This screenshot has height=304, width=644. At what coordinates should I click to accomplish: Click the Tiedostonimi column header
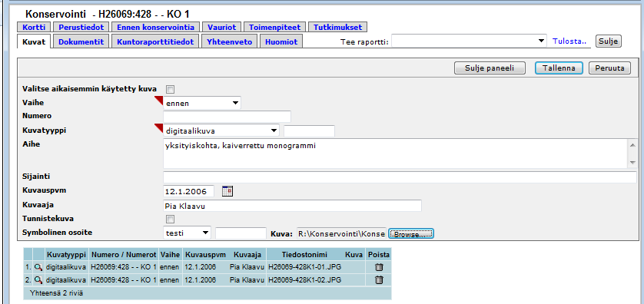(x=304, y=255)
